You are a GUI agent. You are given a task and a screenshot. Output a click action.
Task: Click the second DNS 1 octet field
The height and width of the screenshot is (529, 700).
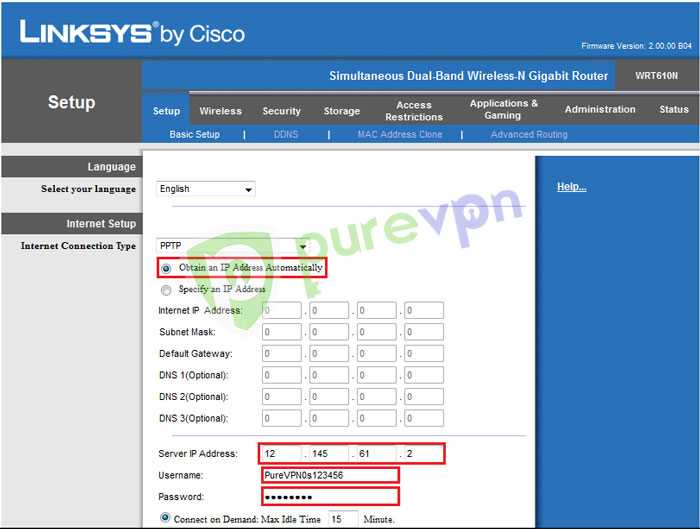(329, 375)
